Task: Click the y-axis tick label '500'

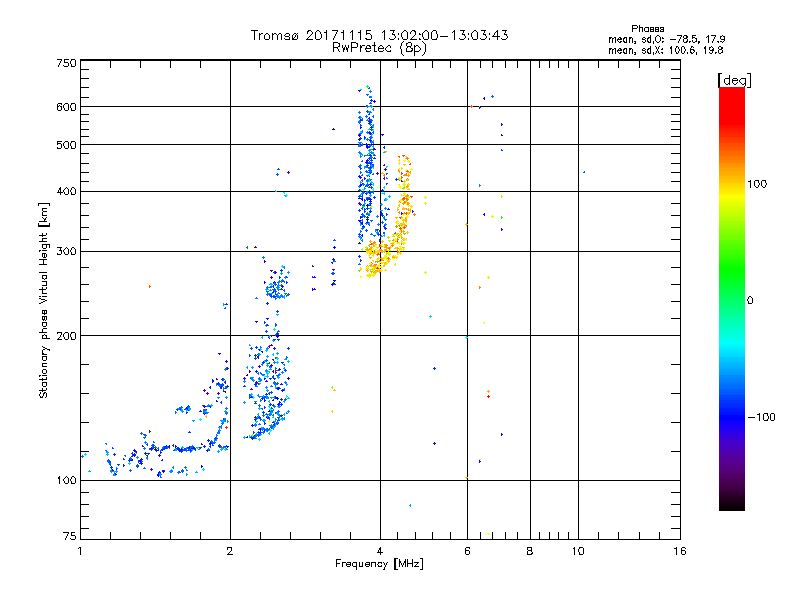Action: pos(67,145)
